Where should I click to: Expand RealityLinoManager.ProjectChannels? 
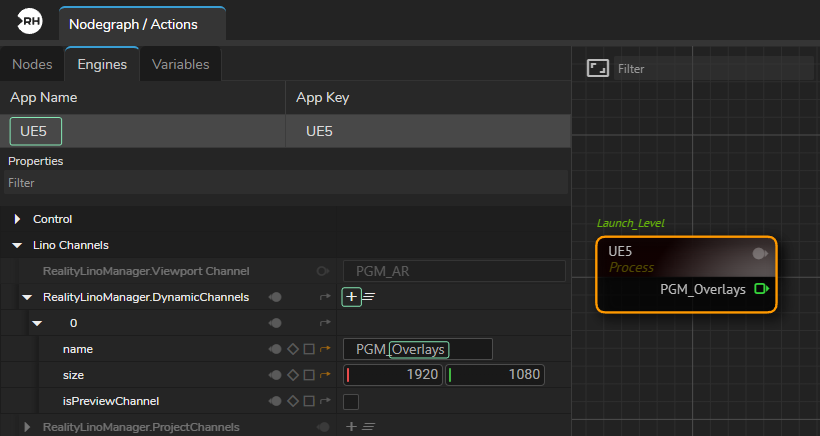[27, 427]
